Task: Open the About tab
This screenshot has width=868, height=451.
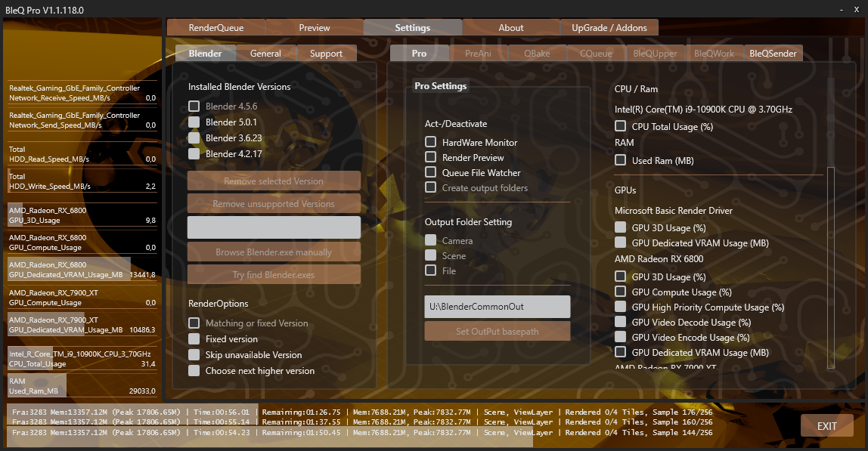Action: click(x=511, y=28)
